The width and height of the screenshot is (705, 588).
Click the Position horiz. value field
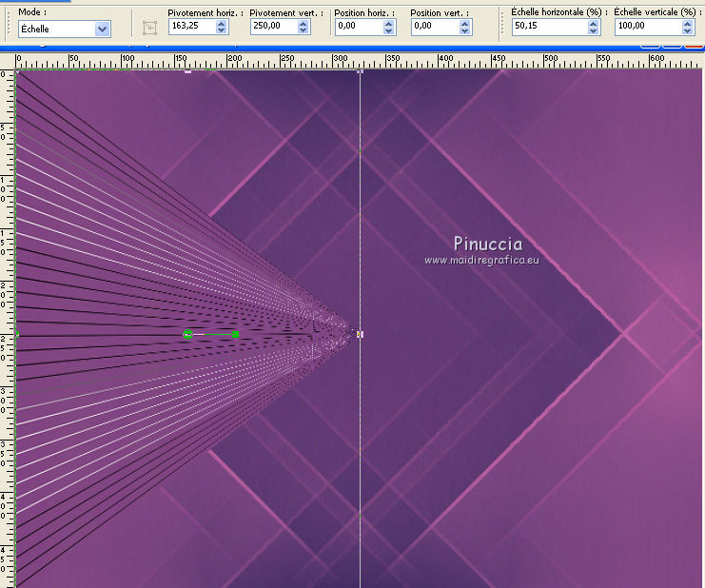(x=360, y=26)
